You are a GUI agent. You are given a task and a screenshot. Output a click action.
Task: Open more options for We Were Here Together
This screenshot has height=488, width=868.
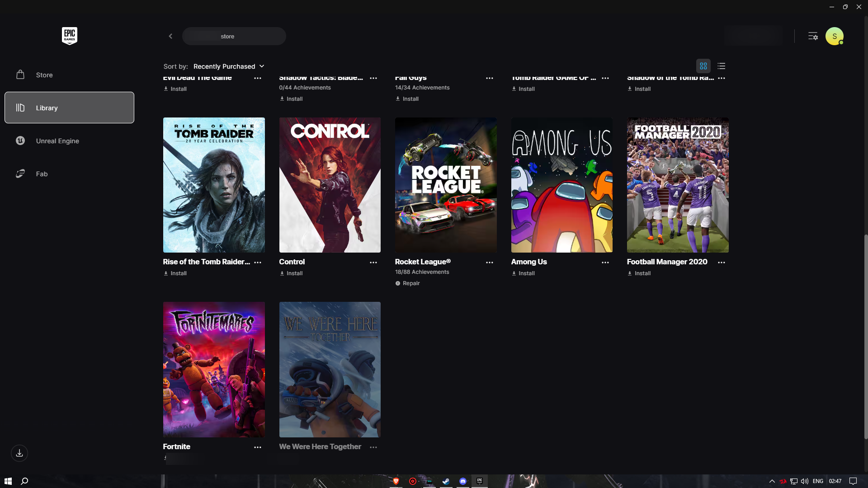(x=373, y=447)
